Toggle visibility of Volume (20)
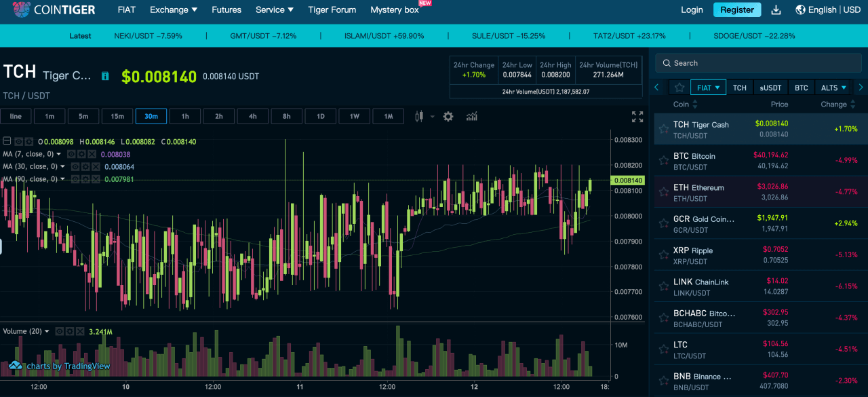Viewport: 868px width, 397px height. pos(59,331)
